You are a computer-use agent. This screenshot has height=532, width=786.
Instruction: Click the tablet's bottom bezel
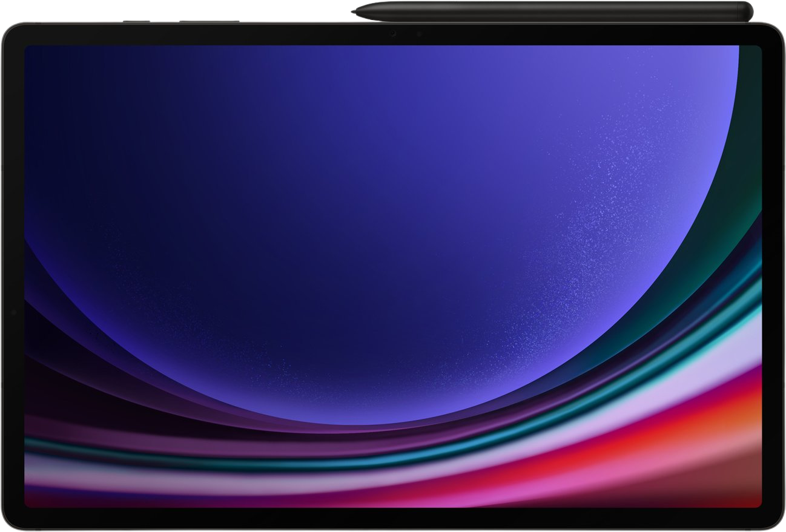[x=393, y=518]
